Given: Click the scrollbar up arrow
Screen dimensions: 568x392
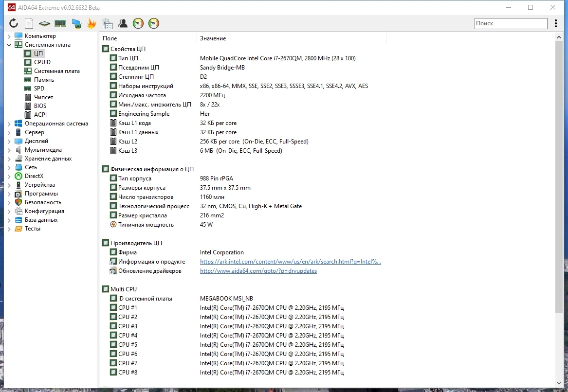Looking at the screenshot, I should click(x=559, y=37).
